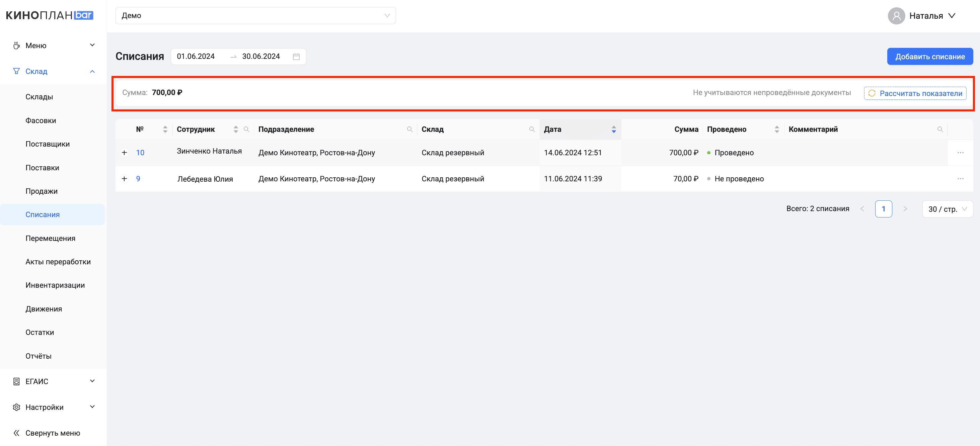Search in Подразделение column
The image size is (980, 446).
tap(410, 129)
